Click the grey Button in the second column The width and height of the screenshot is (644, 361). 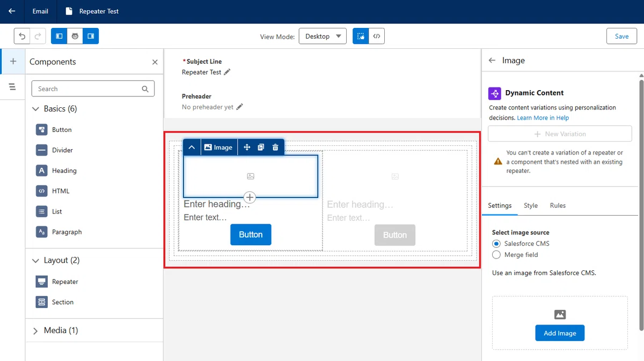[395, 235]
